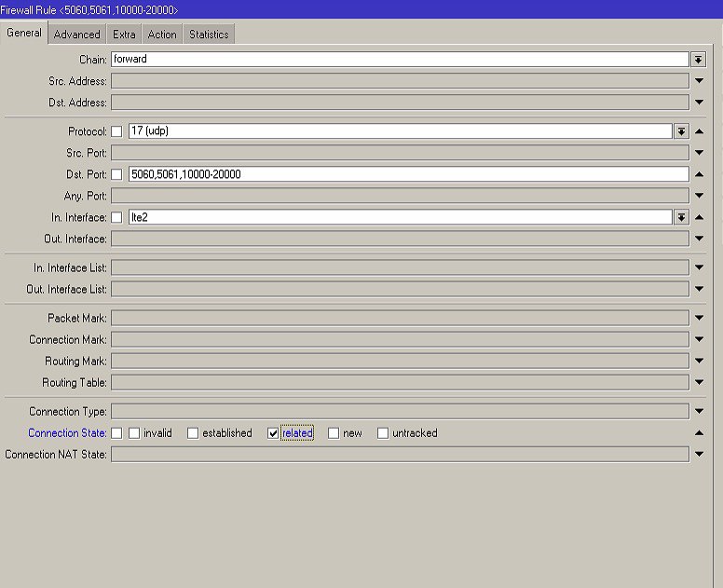The height and width of the screenshot is (588, 723).
Task: Expand the In. Interface List field
Action: click(x=699, y=267)
